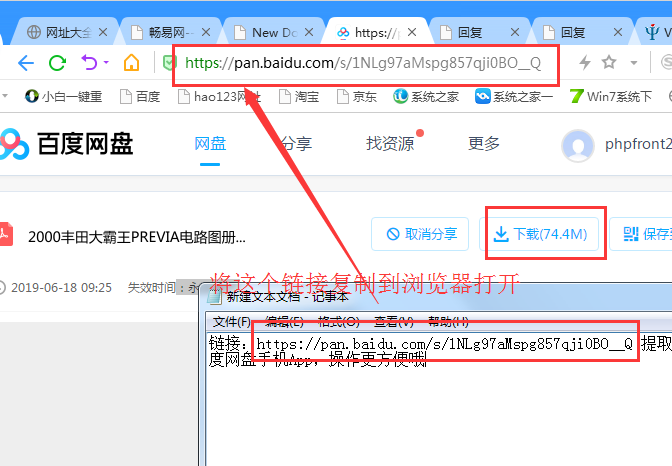Click the 保存 button with QR icon
Viewport: 672px width, 466px height.
pyautogui.click(x=641, y=234)
